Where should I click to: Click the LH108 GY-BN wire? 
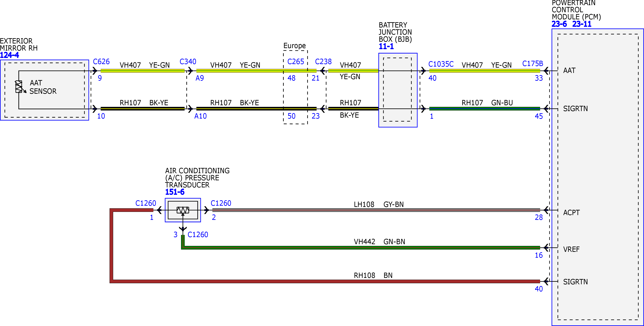pyautogui.click(x=376, y=210)
